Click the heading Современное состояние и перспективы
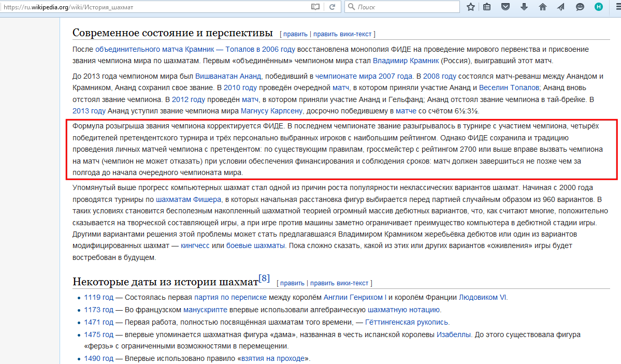The width and height of the screenshot is (621, 364). pos(172,33)
